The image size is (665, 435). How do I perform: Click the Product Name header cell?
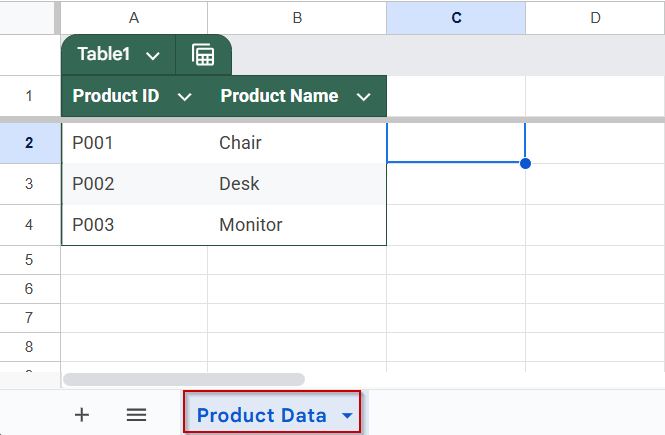point(297,96)
